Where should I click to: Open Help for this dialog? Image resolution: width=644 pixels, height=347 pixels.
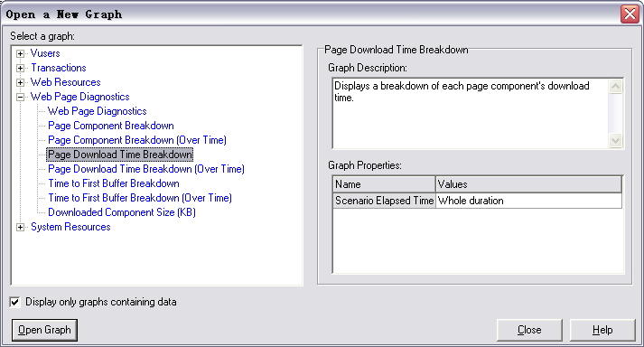[602, 330]
